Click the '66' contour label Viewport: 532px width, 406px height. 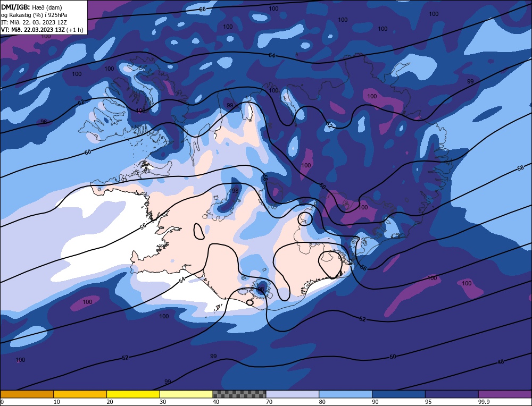click(x=203, y=9)
